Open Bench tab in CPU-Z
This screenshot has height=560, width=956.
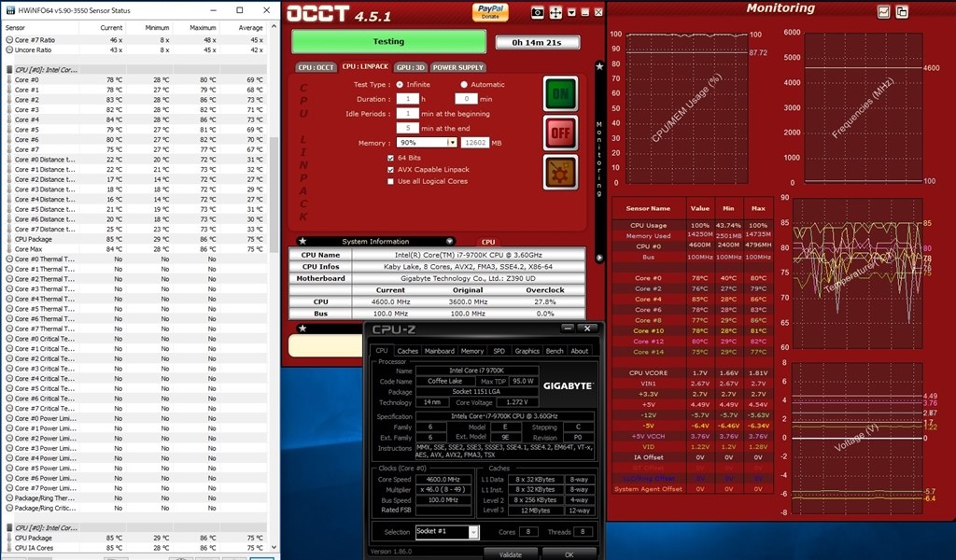click(x=555, y=351)
